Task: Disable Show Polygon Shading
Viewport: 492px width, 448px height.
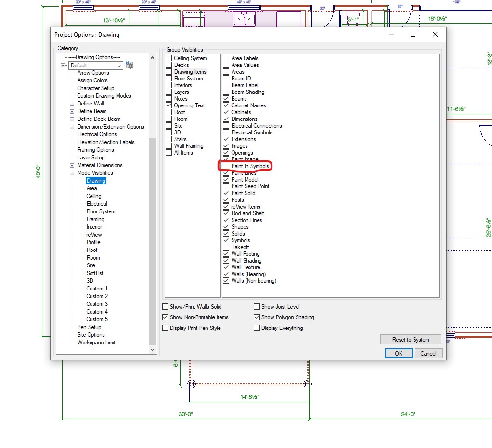Action: tap(257, 317)
